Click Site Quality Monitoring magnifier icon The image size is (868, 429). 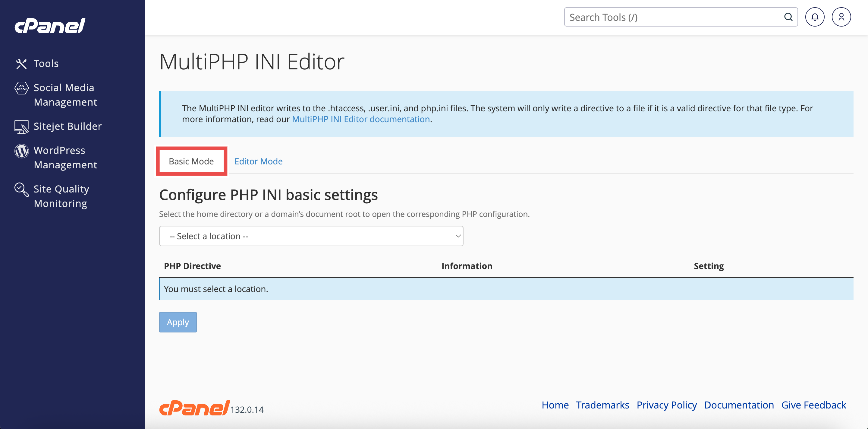coord(21,189)
